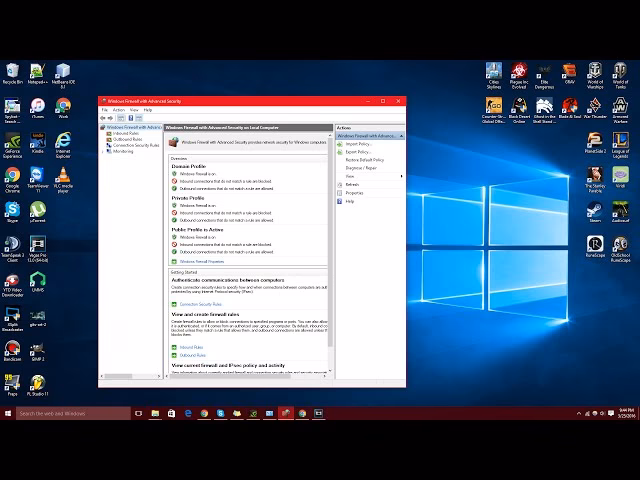Click the blue Help toolbar icon

[x=131, y=118]
